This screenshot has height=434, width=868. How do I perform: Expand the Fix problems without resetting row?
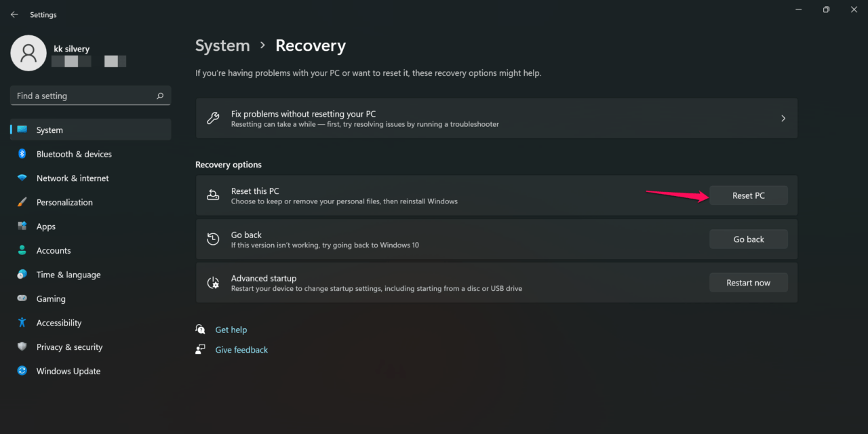783,117
